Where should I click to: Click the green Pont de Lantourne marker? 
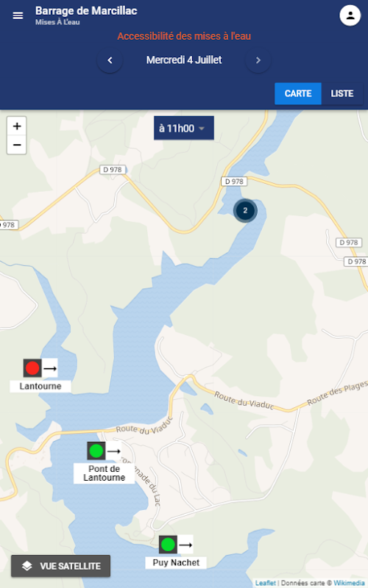tap(96, 451)
